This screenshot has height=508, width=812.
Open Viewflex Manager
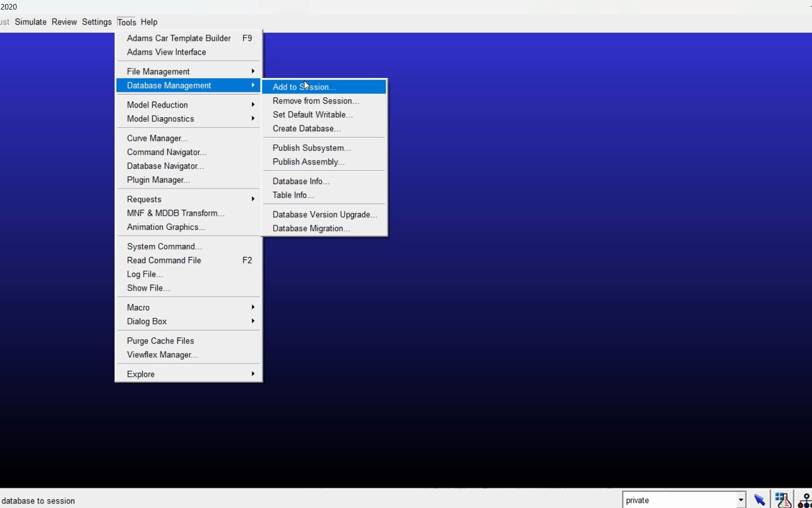tap(188, 355)
